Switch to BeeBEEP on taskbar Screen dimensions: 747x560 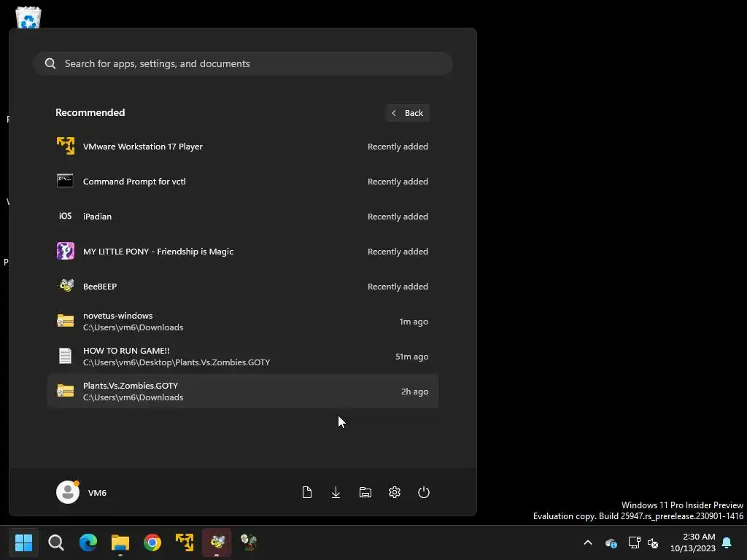point(217,542)
